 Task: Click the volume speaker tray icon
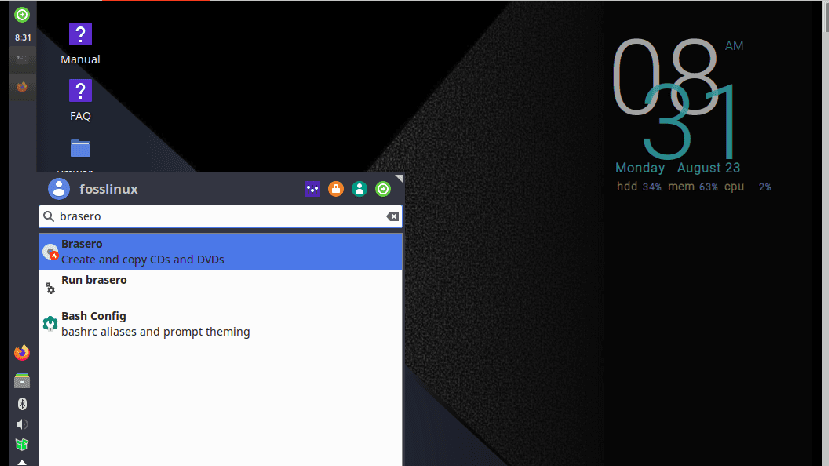[22, 424]
